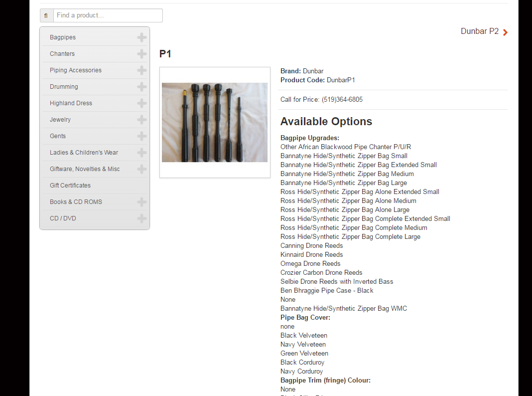This screenshot has width=532, height=396.
Task: Expand the Gents category plus icon
Action: coord(142,136)
